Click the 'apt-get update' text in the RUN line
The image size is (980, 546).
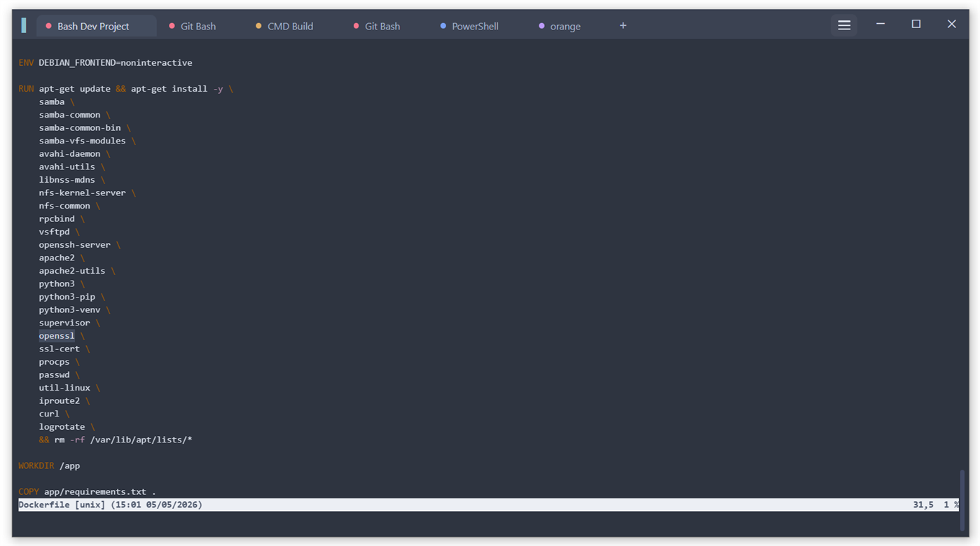tap(75, 89)
